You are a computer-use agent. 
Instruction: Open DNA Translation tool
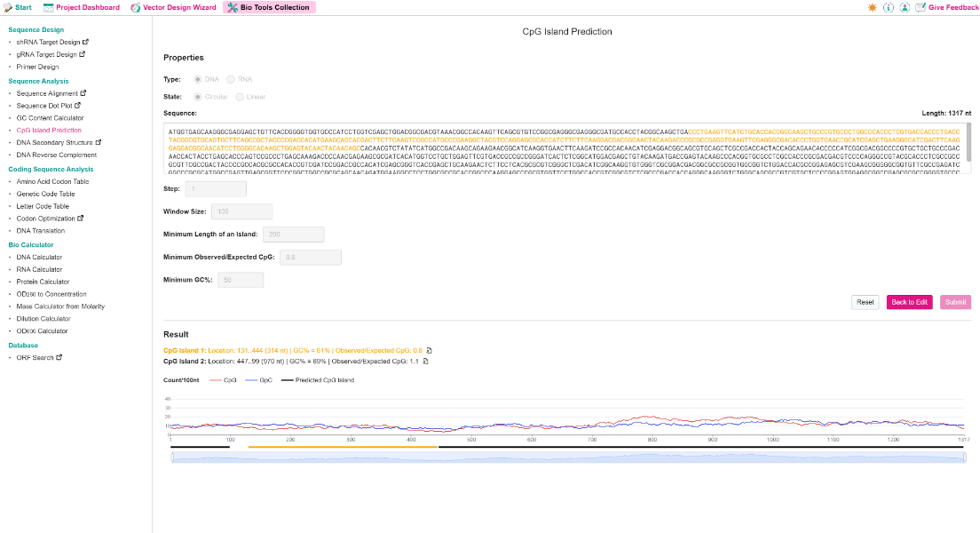[x=41, y=231]
